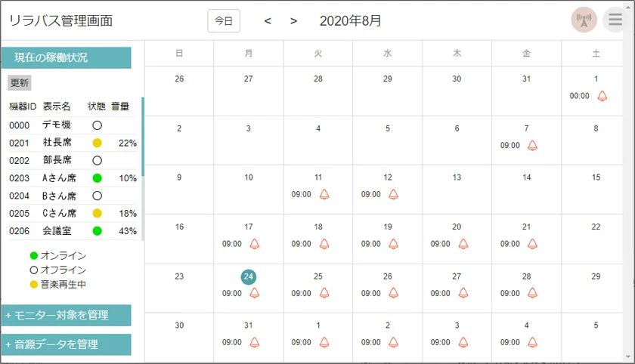Click the bell icon on August 7
The height and width of the screenshot is (364, 635).
coord(533,145)
